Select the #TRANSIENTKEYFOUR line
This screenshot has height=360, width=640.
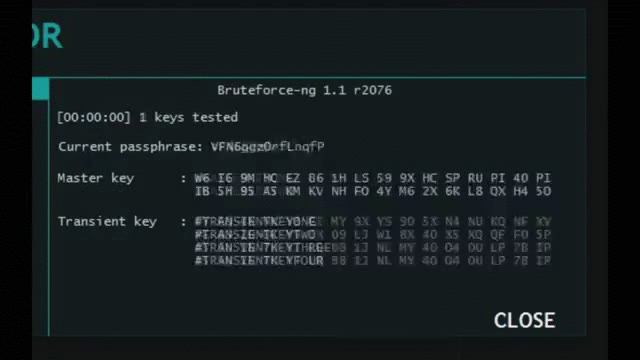(259, 260)
